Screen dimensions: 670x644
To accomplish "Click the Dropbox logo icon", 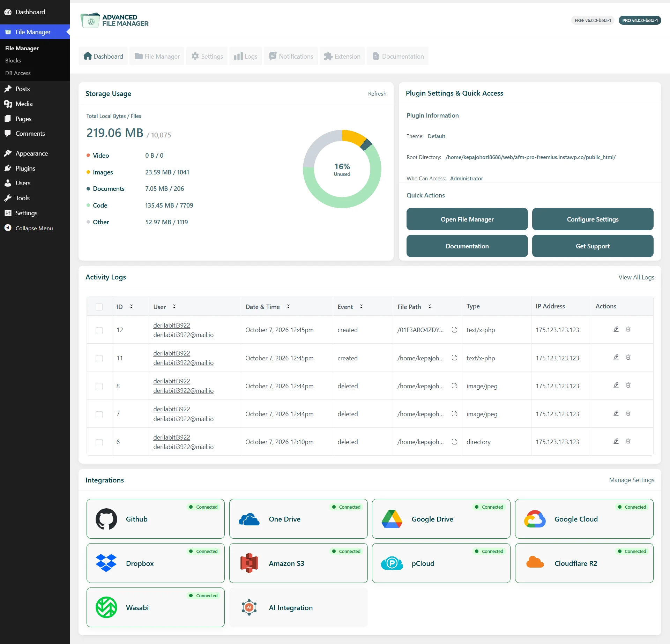I will (106, 563).
